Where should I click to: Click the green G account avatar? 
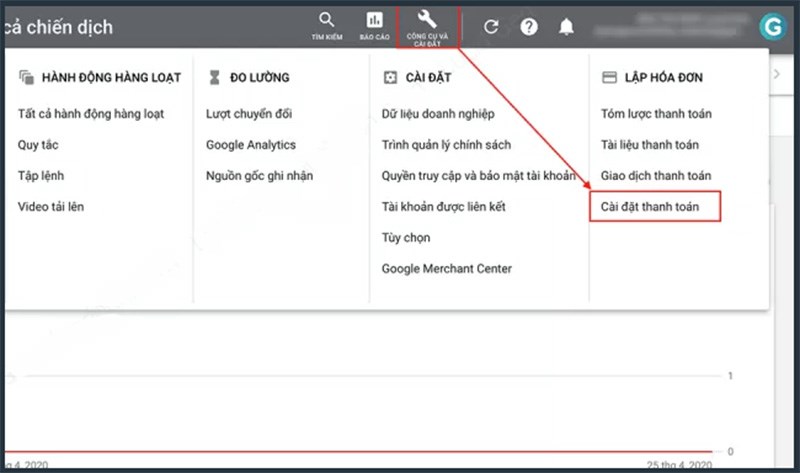(772, 26)
